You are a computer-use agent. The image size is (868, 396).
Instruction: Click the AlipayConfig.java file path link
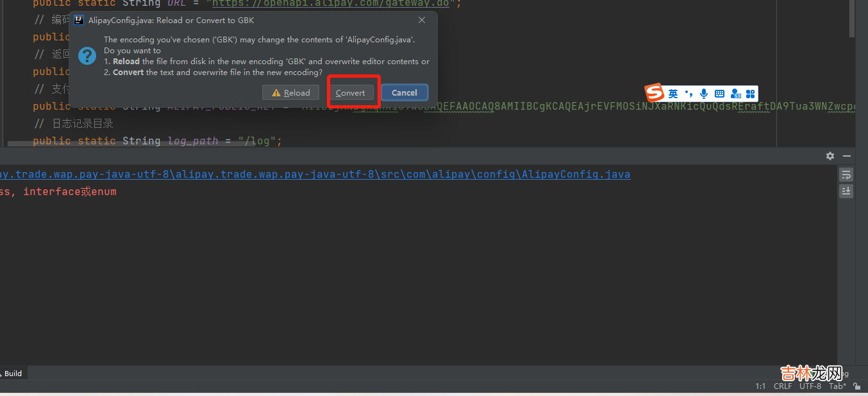[x=314, y=175]
